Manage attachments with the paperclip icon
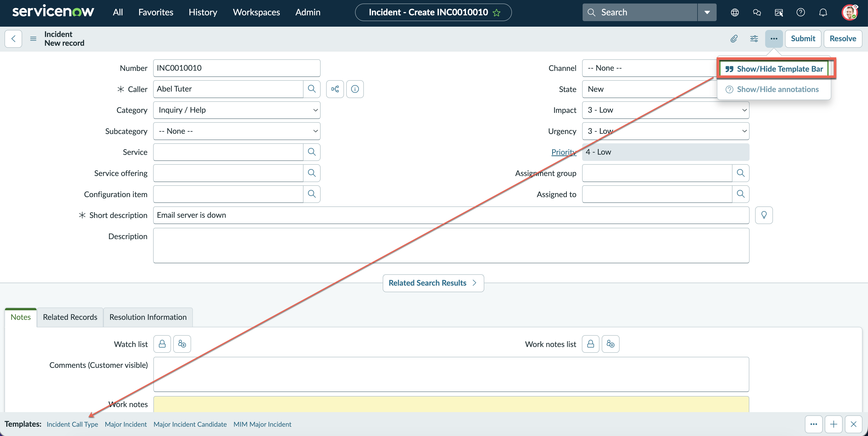 (734, 39)
